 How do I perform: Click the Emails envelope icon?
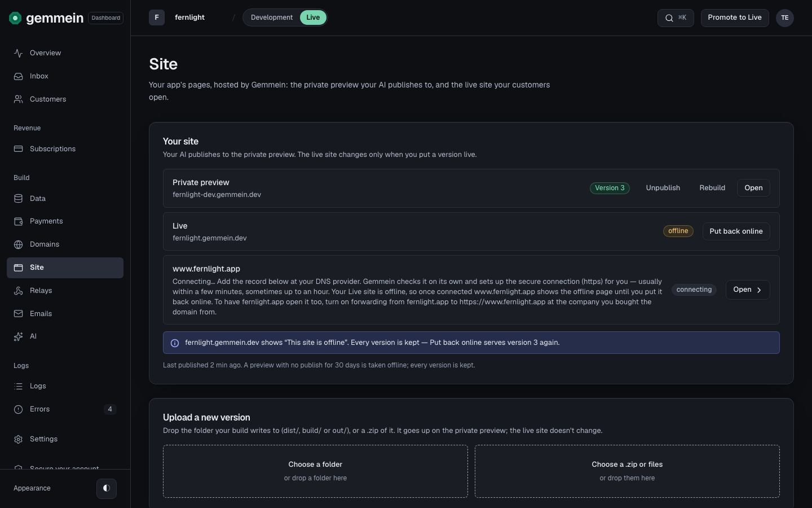[x=19, y=314]
